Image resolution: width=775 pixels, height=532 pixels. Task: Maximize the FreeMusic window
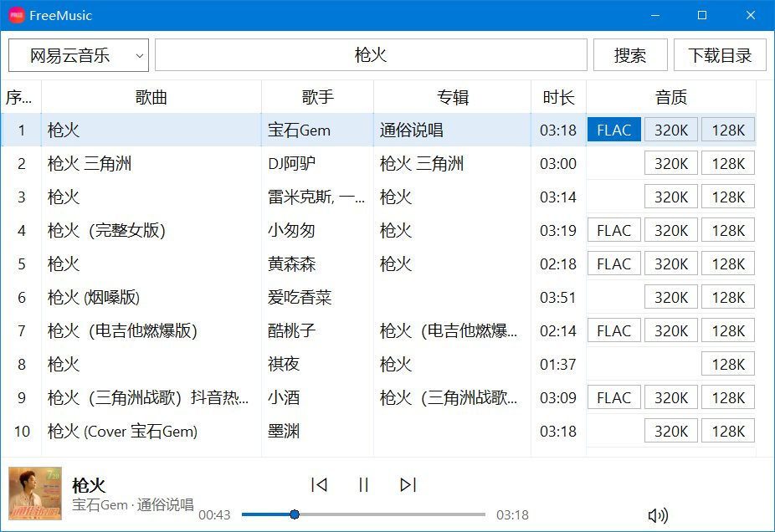point(702,15)
